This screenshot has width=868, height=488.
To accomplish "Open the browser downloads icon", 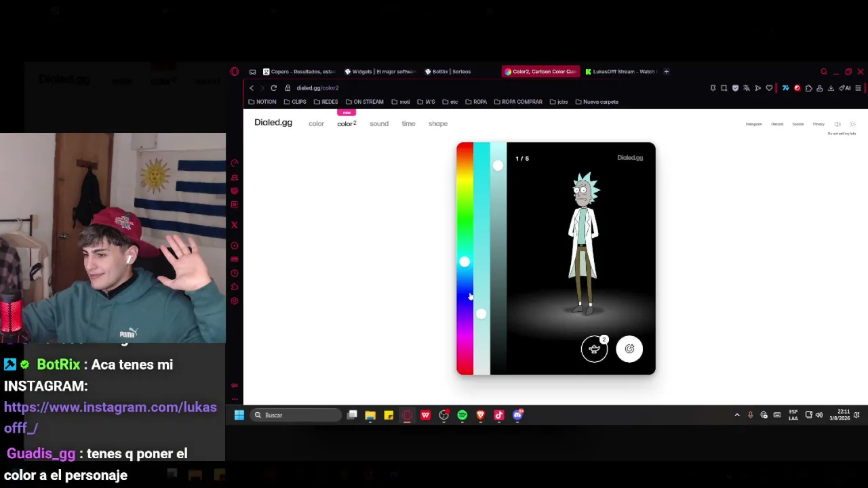I will point(831,88).
